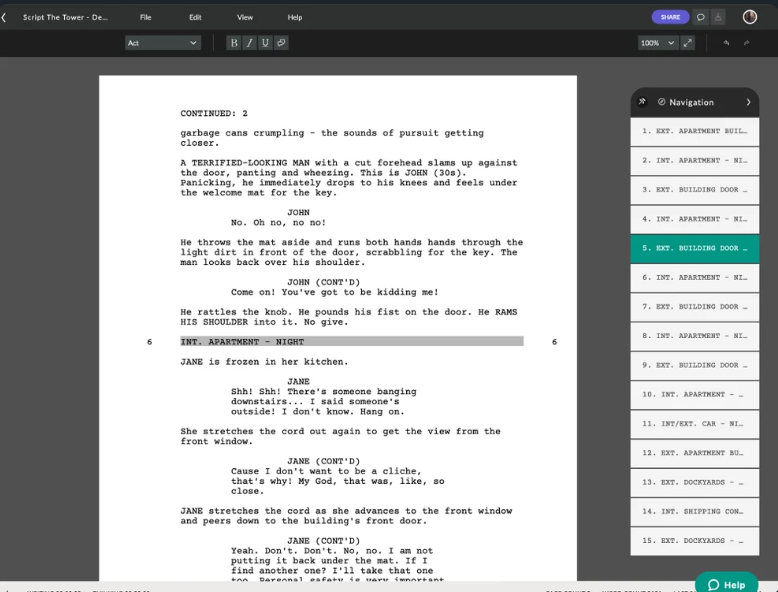Image resolution: width=778 pixels, height=592 pixels.
Task: Go to scene 6 INT. APARTMENT
Action: 695,277
